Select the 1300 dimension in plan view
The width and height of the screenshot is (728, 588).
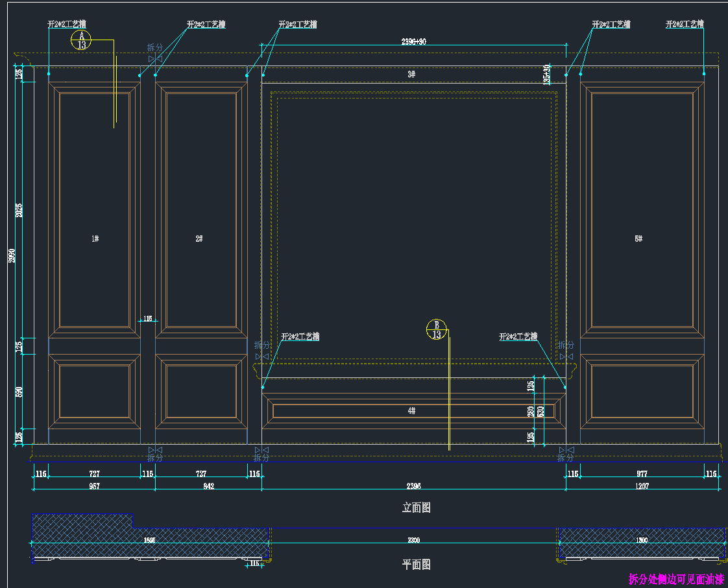[x=642, y=540]
